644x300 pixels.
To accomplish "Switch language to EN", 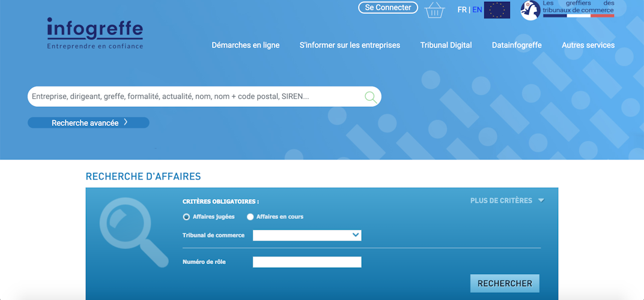I will 477,10.
